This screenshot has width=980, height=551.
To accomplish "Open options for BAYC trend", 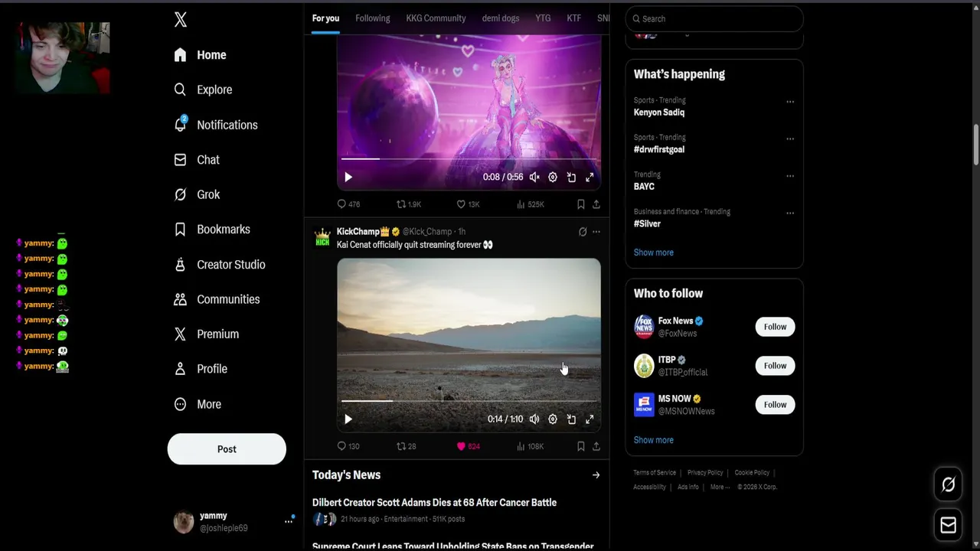I will point(790,176).
